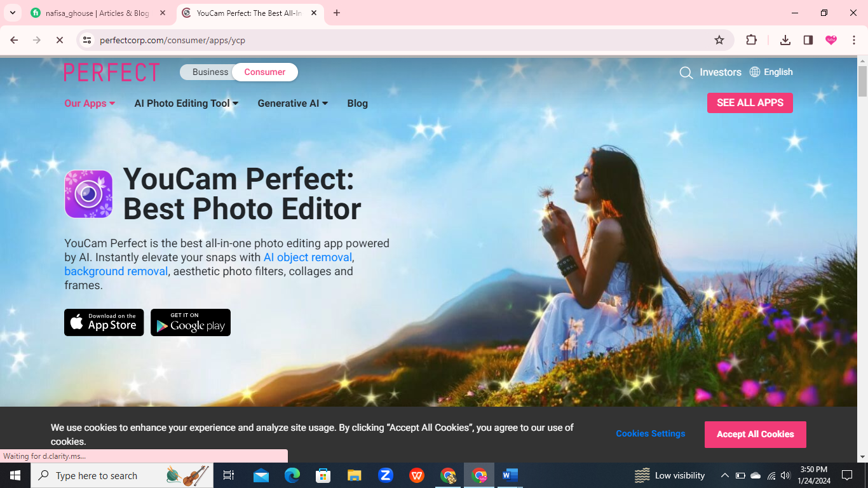Switch to Business mode
868x488 pixels.
[x=210, y=72]
